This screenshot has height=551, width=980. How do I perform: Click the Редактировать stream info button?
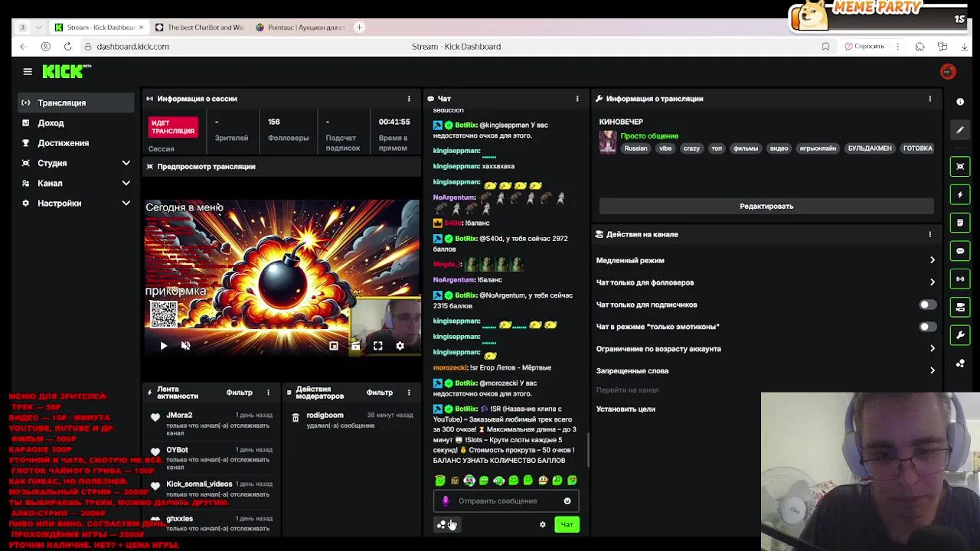click(766, 206)
